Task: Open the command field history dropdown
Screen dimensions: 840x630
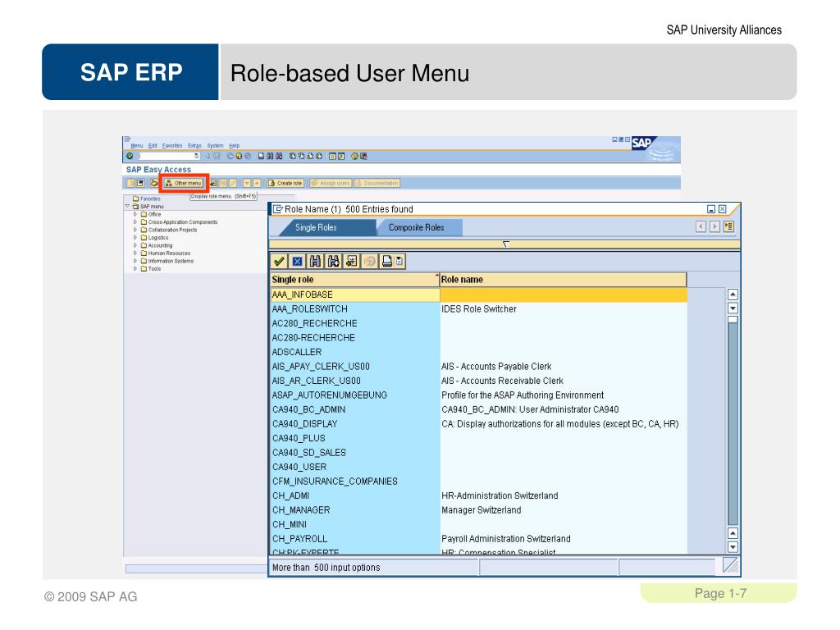Action: (x=196, y=156)
